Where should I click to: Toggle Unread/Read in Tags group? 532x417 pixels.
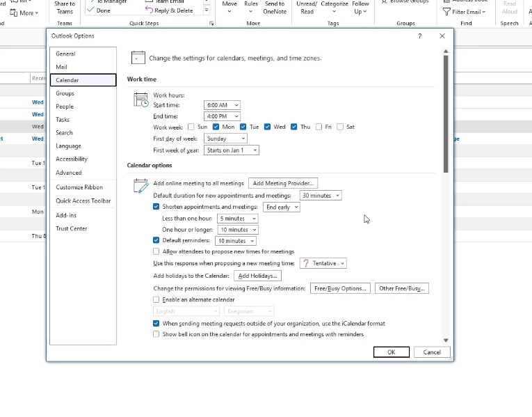pyautogui.click(x=307, y=8)
